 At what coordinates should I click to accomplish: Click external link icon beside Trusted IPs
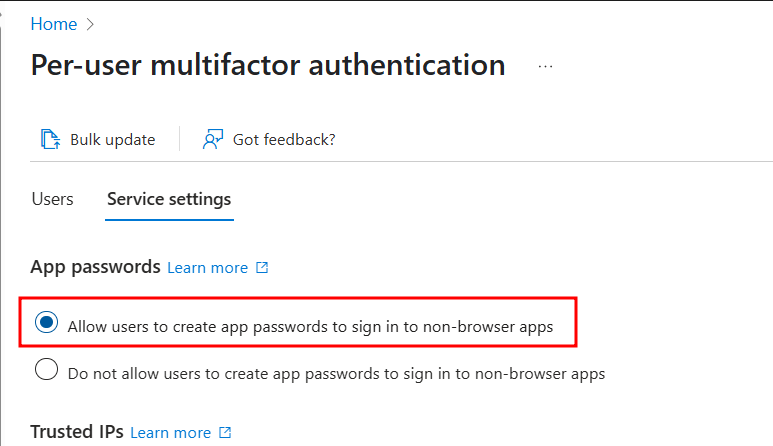225,433
